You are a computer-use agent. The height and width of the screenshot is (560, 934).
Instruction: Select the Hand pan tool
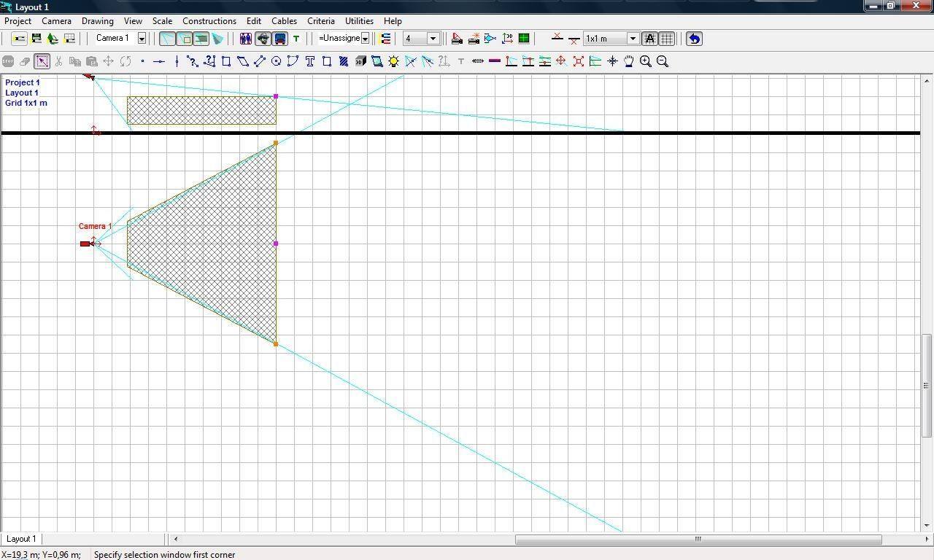(628, 61)
